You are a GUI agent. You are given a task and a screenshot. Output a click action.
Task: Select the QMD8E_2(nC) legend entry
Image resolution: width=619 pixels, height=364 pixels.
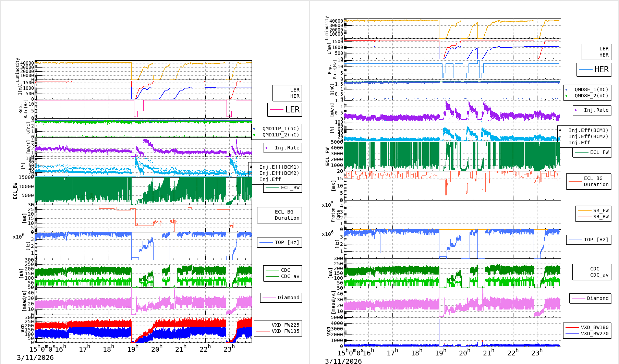coord(591,96)
